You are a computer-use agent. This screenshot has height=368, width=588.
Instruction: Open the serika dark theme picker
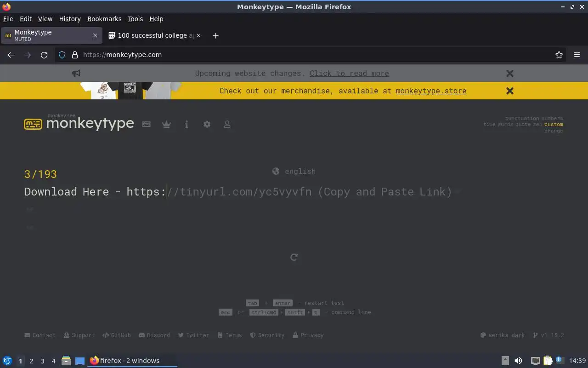[x=503, y=335]
